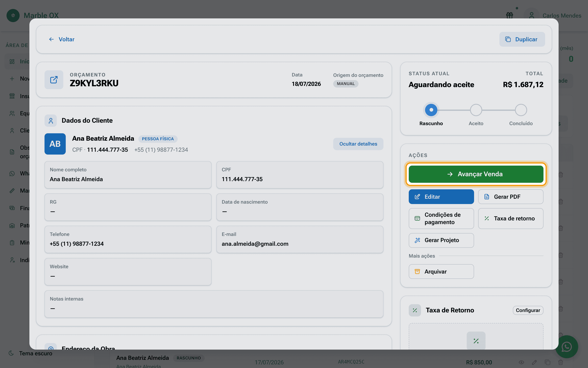Viewport: 588px width, 368px height.
Task: Click the user profile icon beside Carlos Mendes
Action: pos(531,16)
